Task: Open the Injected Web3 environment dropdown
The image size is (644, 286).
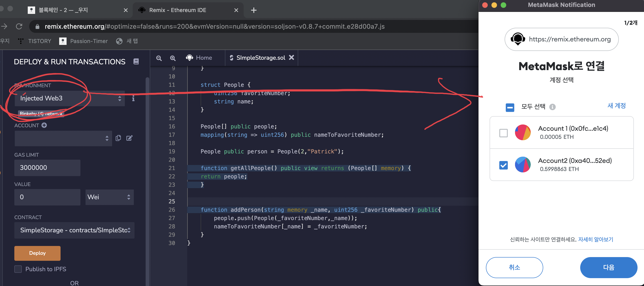Action: tap(70, 98)
